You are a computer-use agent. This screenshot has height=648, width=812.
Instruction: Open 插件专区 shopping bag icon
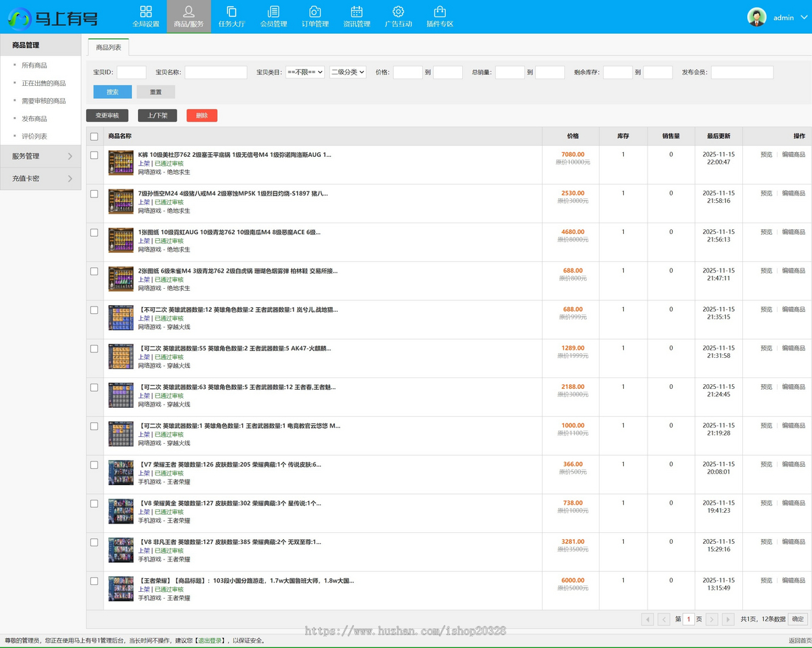pos(440,11)
